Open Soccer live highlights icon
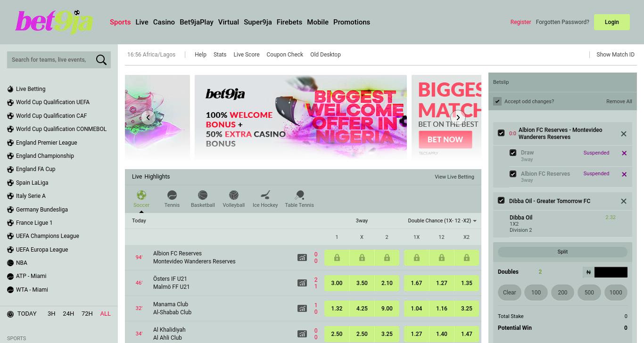 click(141, 195)
